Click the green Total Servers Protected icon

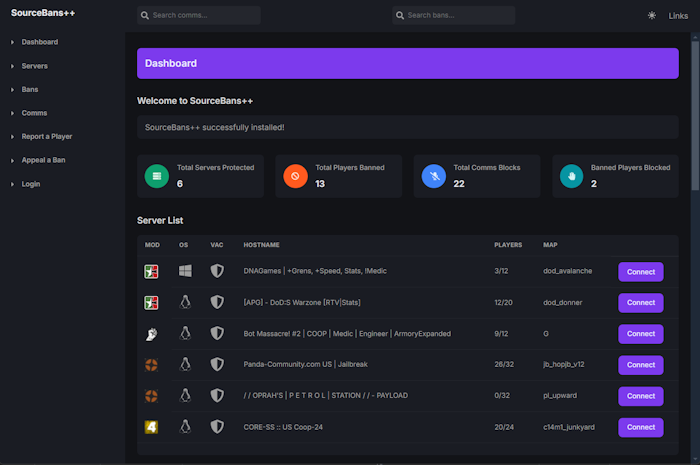click(x=157, y=176)
